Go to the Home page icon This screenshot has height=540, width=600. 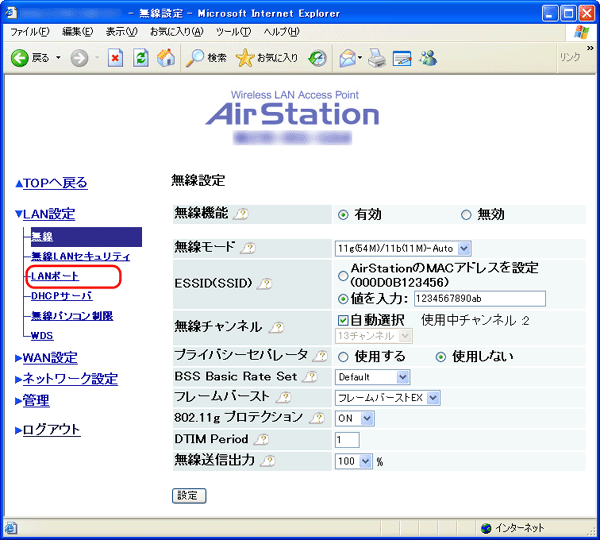pyautogui.click(x=166, y=58)
